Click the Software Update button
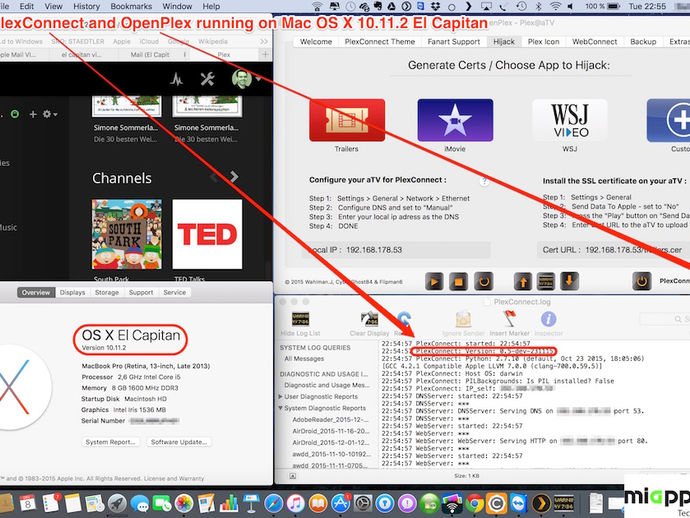This screenshot has height=518, width=690. pos(179,442)
